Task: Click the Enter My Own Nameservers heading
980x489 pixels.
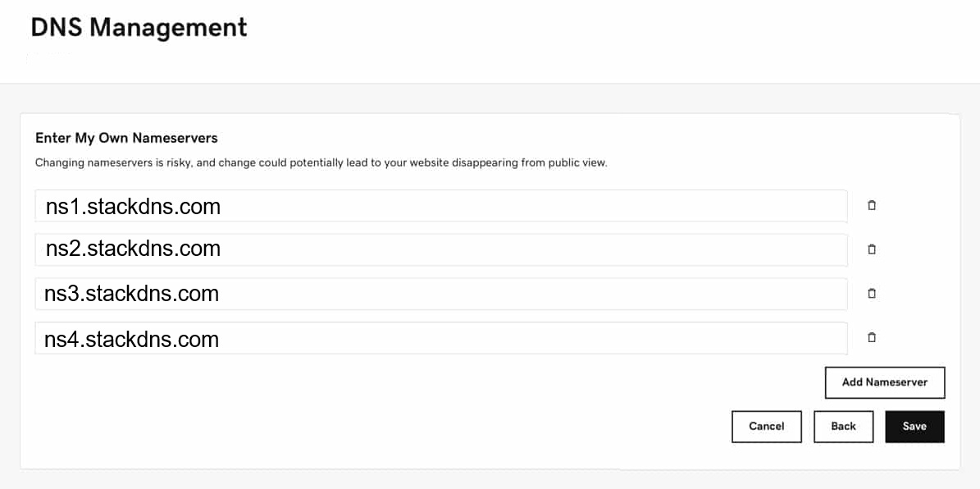Action: (126, 138)
